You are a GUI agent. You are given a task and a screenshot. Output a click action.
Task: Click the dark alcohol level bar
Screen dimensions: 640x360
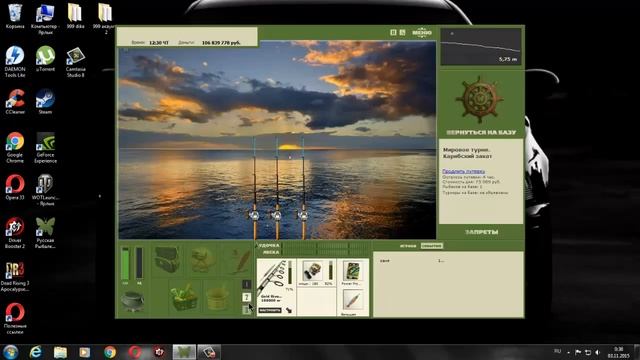(x=139, y=263)
